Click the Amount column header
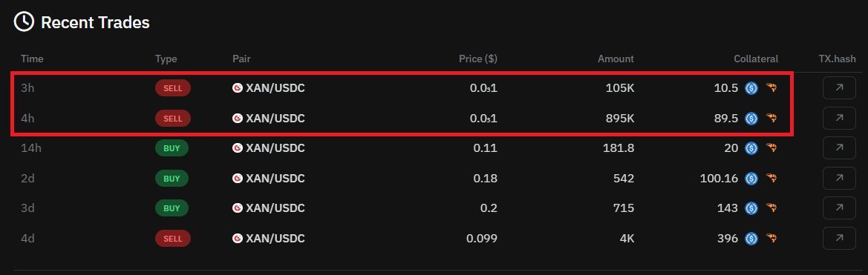Viewport: 868px width, 275px height. (x=616, y=59)
